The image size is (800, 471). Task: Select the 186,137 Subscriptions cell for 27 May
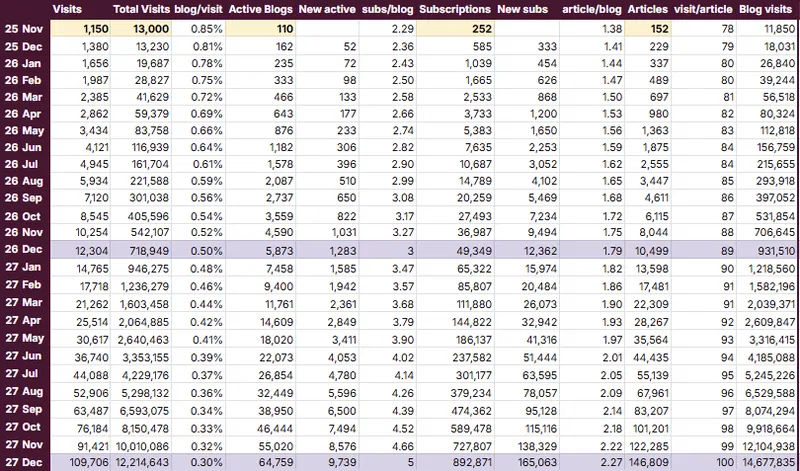click(x=455, y=340)
